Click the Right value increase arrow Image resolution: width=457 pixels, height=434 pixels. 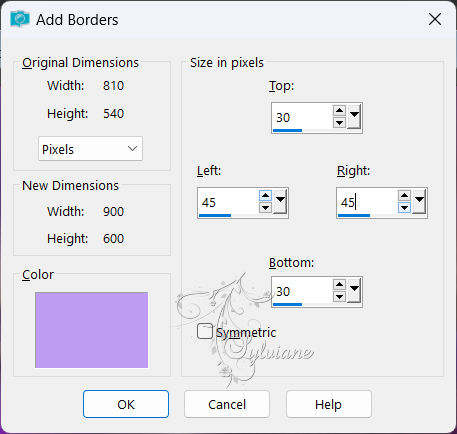click(x=404, y=196)
